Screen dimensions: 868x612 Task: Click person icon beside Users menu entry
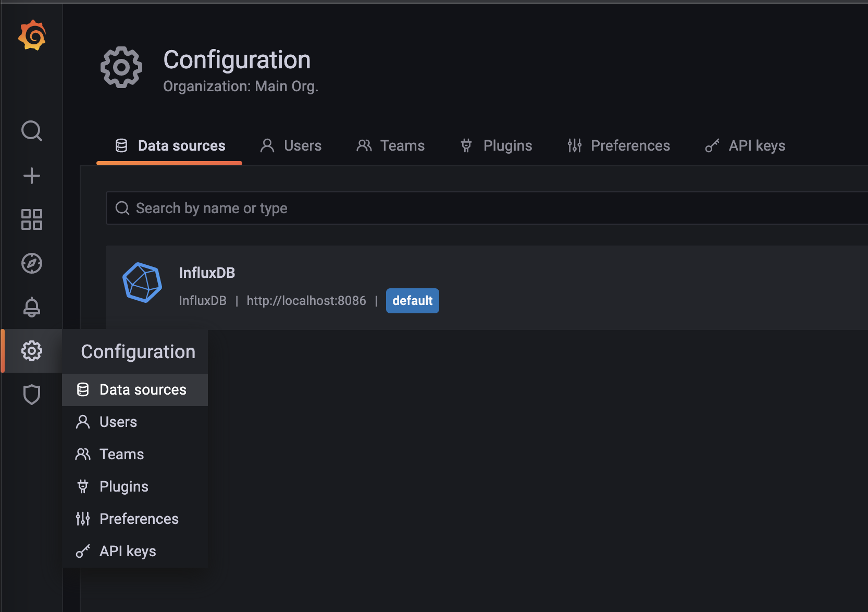pos(83,422)
